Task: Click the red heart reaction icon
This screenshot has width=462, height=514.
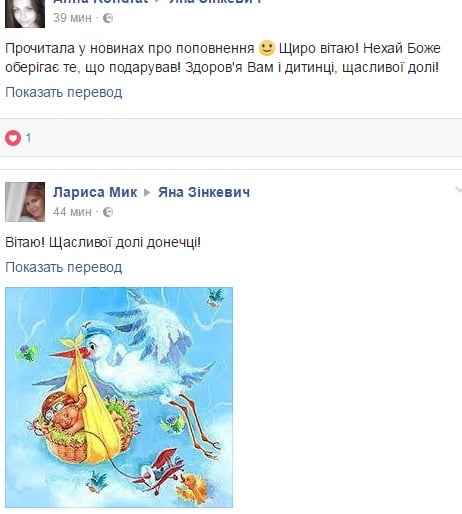Action: [x=13, y=138]
